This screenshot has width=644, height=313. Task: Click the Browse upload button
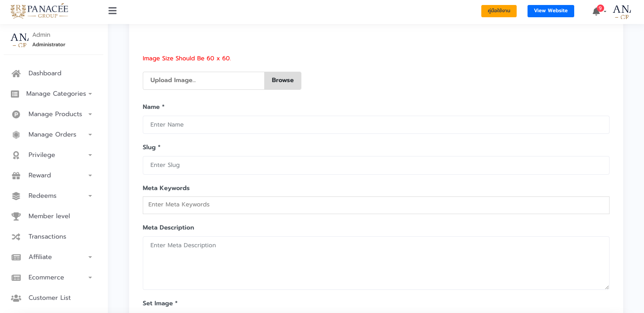pos(283,81)
